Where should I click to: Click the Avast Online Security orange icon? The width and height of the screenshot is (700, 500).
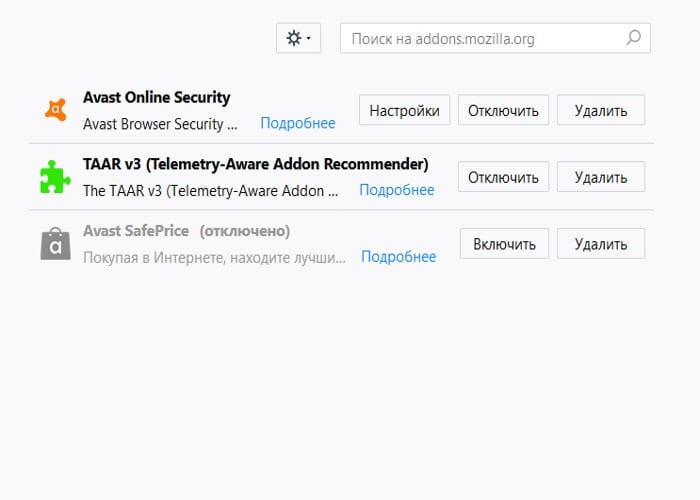tap(55, 109)
